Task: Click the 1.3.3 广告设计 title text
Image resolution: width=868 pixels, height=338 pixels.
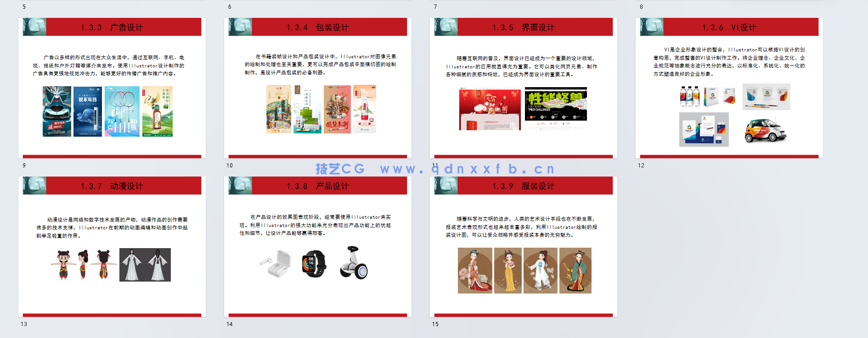Action: (112, 28)
